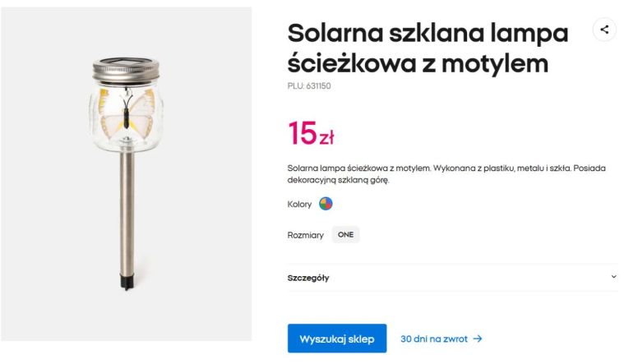
Task: Click the silver jar lid in photo
Action: (x=126, y=68)
